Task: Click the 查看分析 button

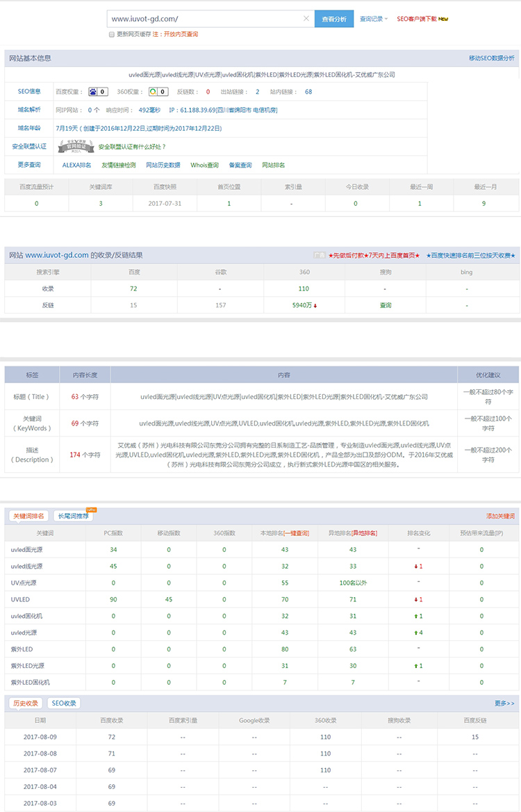Action: point(333,19)
